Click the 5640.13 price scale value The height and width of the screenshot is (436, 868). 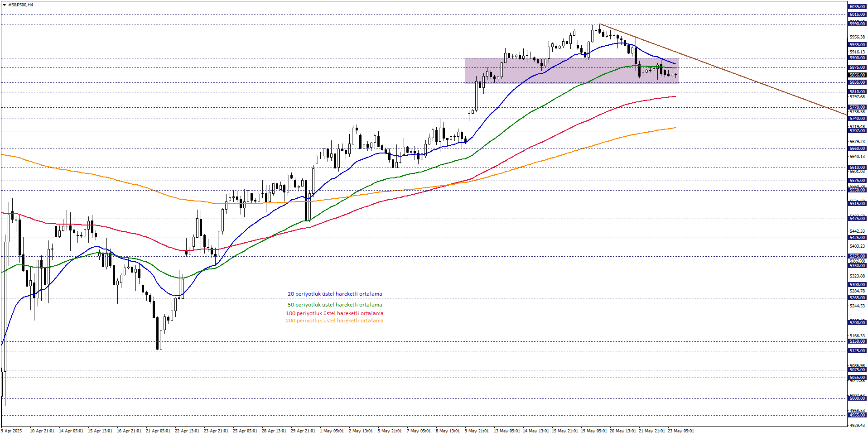click(x=857, y=157)
